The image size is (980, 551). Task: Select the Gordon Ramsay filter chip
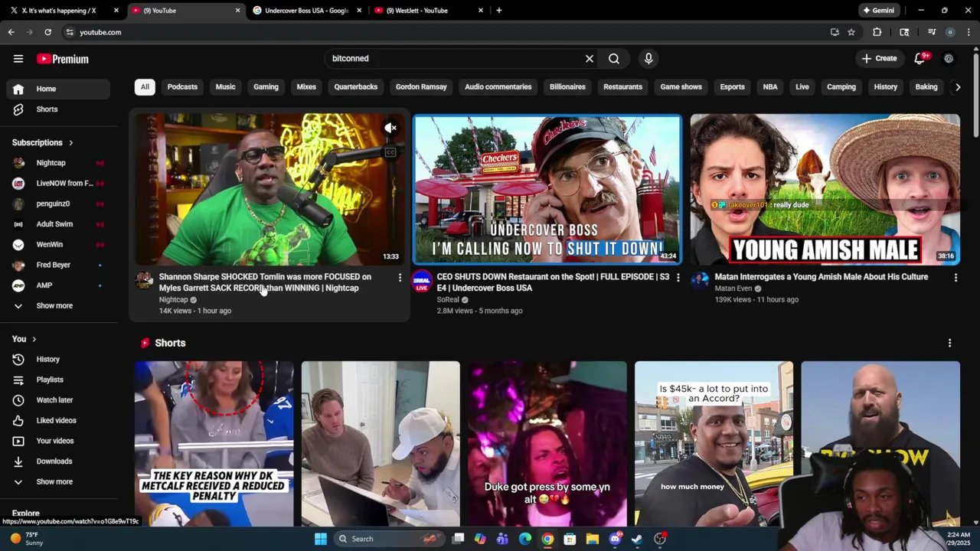pyautogui.click(x=421, y=86)
